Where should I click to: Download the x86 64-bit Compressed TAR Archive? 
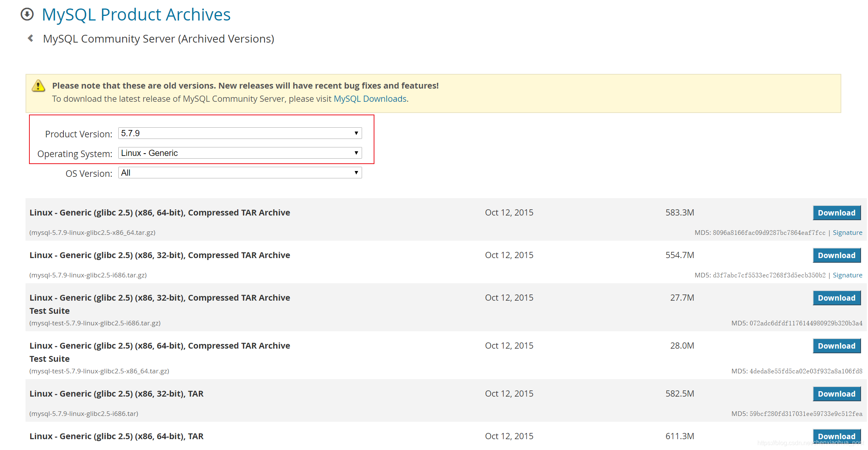pyautogui.click(x=836, y=213)
